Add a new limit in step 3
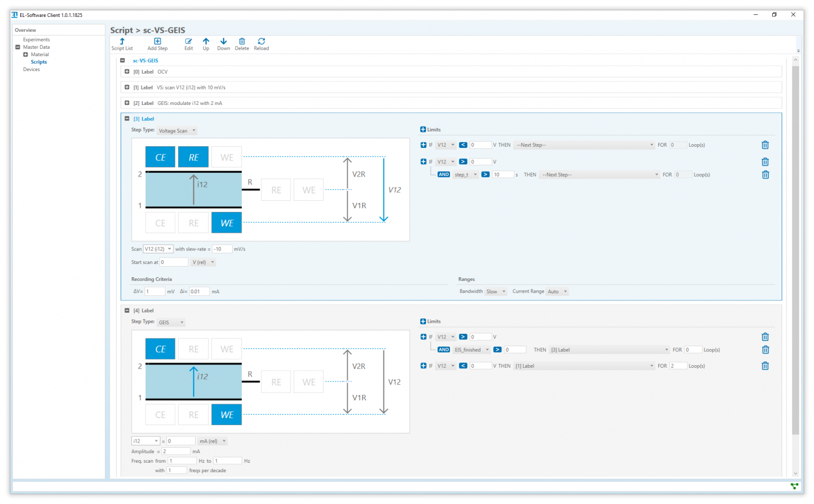This screenshot has width=814, height=504. [x=423, y=129]
